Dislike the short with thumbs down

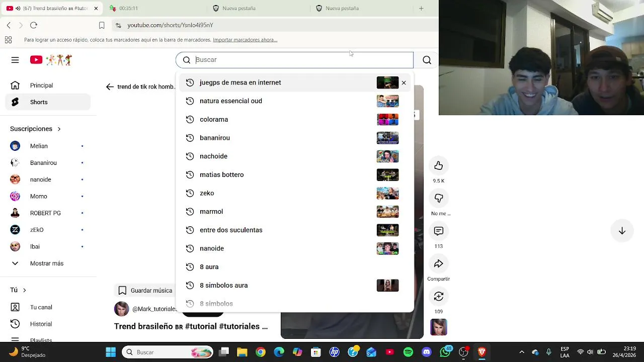tap(439, 199)
